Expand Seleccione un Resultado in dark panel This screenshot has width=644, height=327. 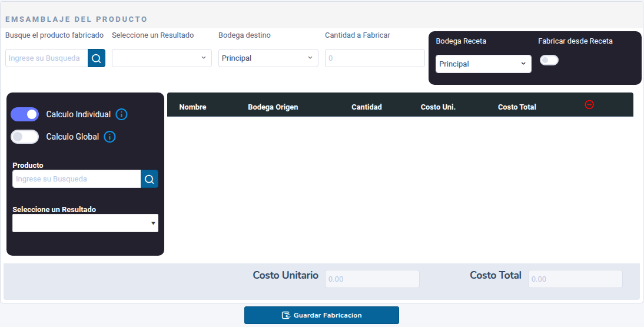(85, 223)
